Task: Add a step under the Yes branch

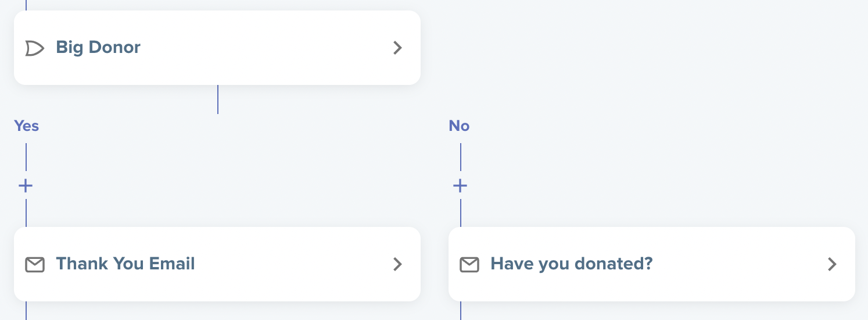Action: [26, 186]
